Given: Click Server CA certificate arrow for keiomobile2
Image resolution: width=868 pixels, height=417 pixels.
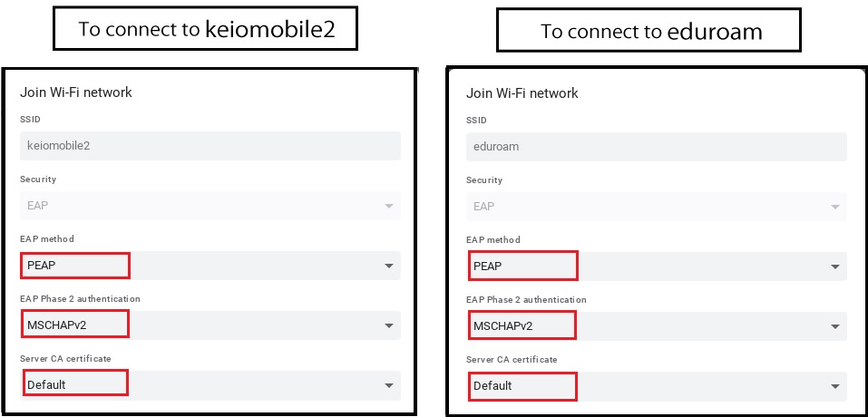Looking at the screenshot, I should (389, 385).
